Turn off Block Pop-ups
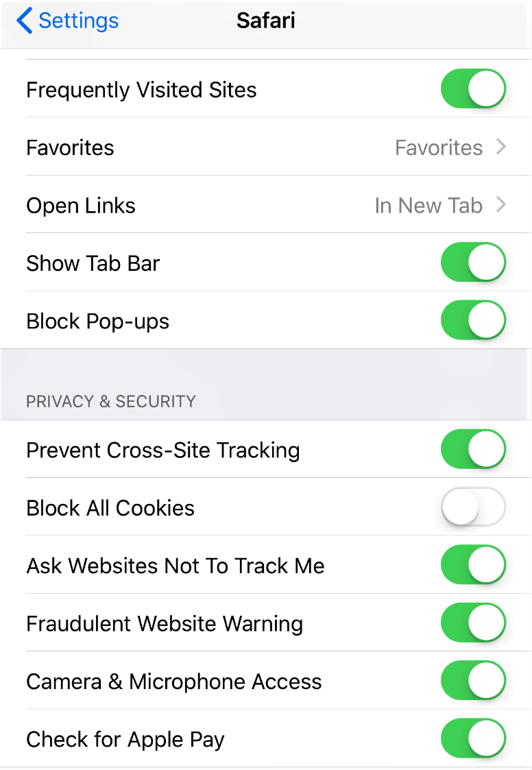The width and height of the screenshot is (532, 770). [x=473, y=321]
